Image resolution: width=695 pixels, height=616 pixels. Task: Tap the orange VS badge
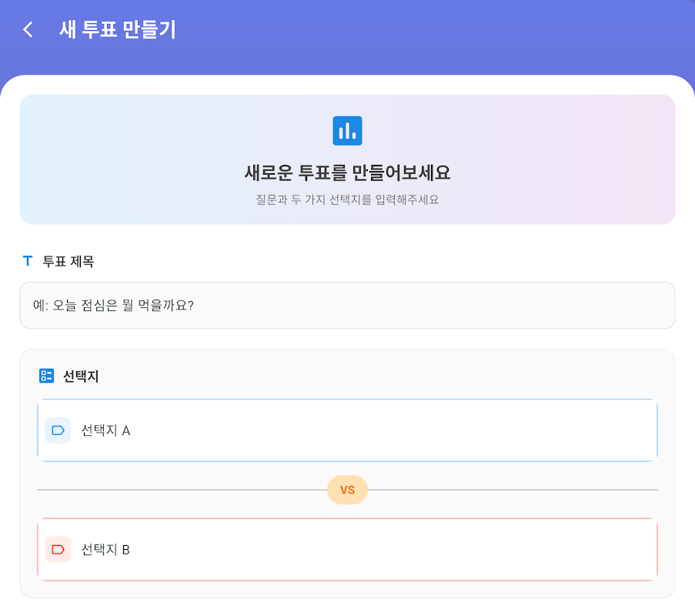(x=347, y=490)
